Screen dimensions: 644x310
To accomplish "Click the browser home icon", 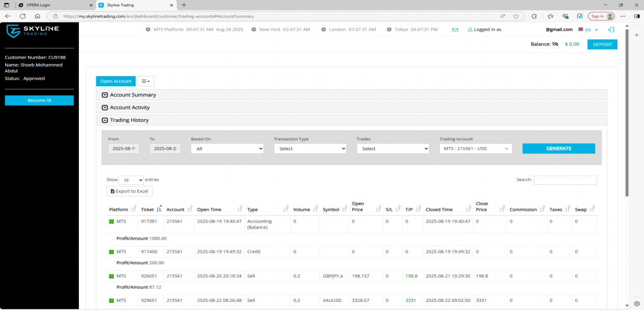I will tap(37, 16).
